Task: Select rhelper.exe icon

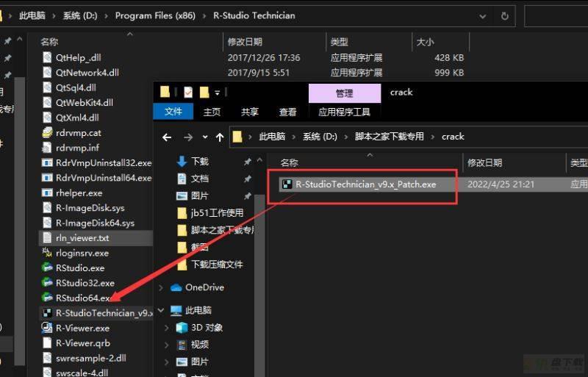Action: click(47, 193)
